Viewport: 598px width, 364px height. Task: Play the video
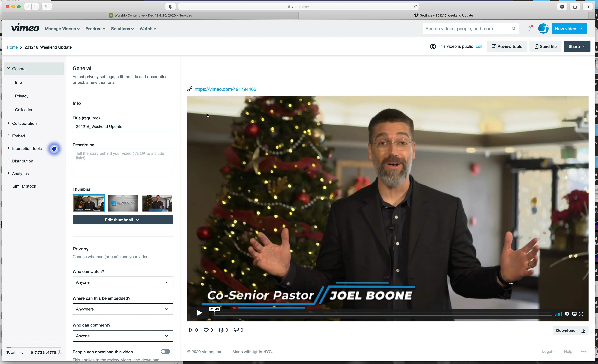tap(199, 313)
